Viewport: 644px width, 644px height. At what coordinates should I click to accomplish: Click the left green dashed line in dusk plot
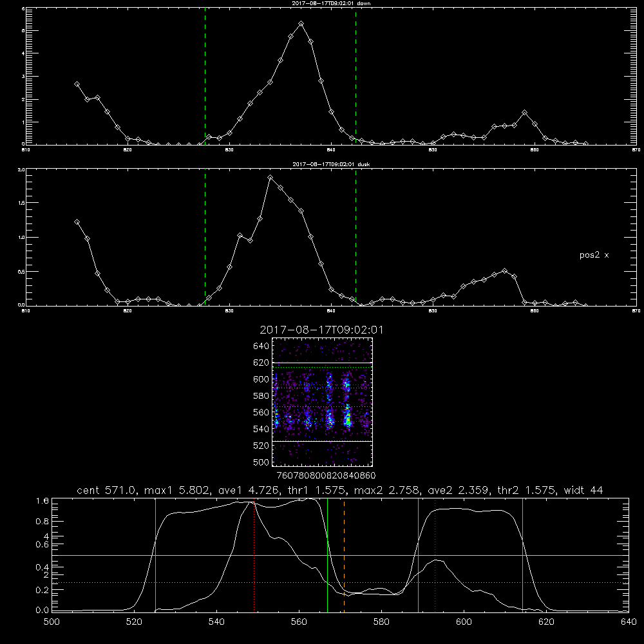click(205, 237)
